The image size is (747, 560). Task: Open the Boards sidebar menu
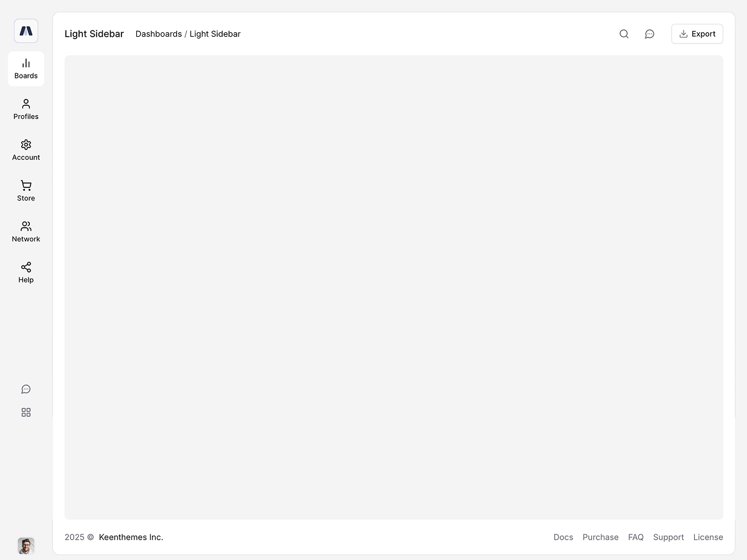[26, 68]
